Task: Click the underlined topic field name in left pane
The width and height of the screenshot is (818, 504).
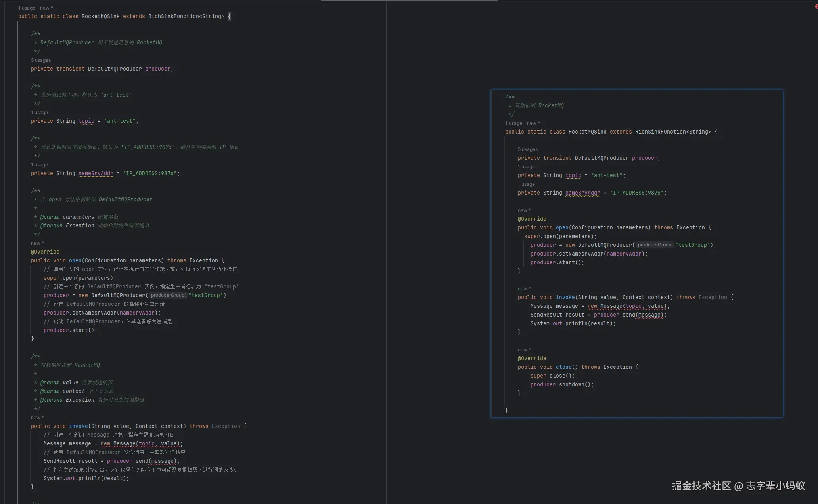Action: [86, 121]
